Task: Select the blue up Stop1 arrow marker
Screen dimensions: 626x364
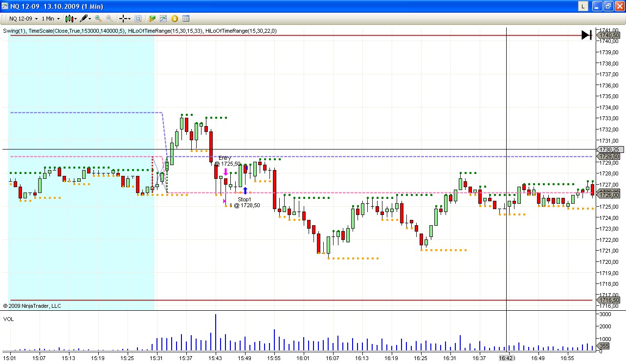Action: coord(246,191)
